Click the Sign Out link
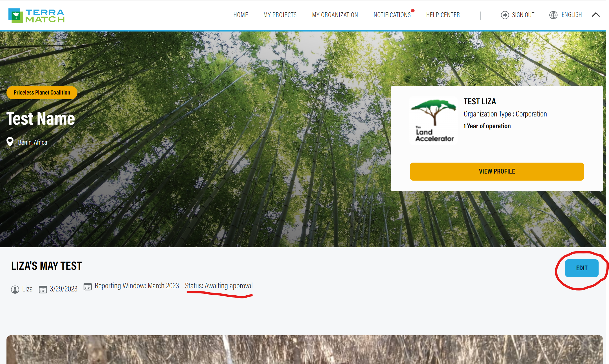Viewport: 609px width, 364px height. [x=523, y=15]
